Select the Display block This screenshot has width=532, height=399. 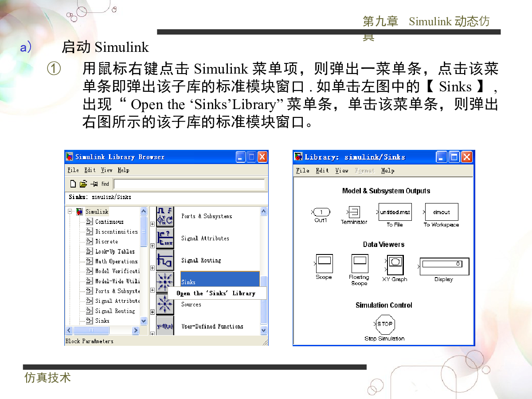point(444,266)
